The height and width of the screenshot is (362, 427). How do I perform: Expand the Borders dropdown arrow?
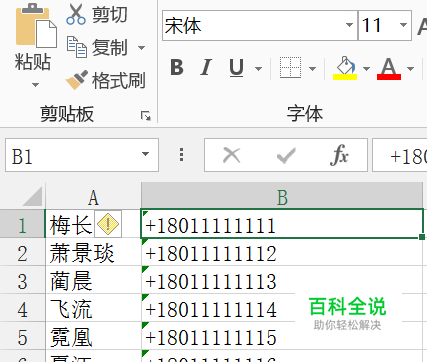click(x=312, y=69)
